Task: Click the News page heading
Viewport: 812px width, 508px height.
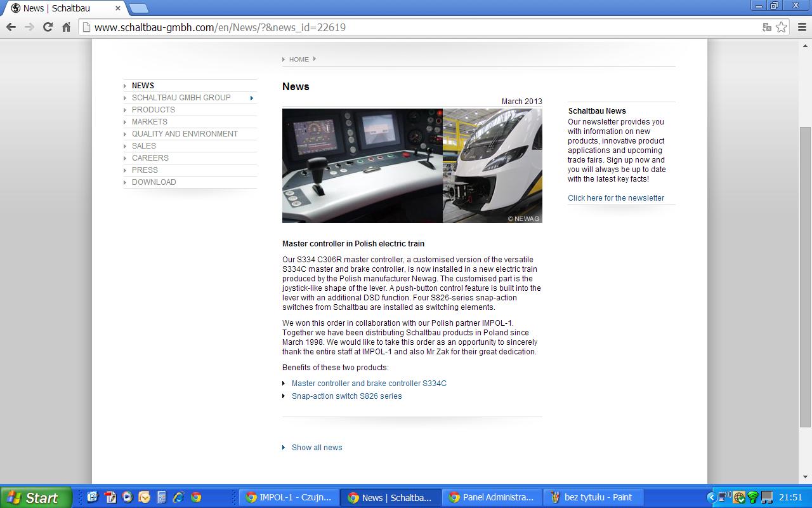Action: click(x=296, y=86)
